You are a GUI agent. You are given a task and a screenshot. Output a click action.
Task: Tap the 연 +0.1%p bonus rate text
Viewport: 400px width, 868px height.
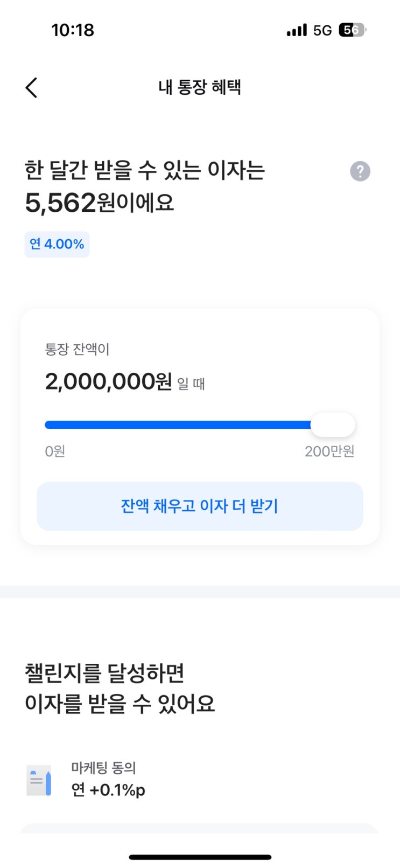(108, 790)
